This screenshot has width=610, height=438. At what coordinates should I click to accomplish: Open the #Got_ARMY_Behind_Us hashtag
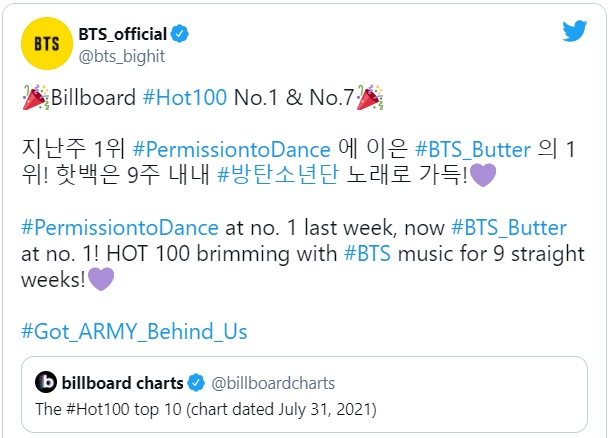(134, 331)
